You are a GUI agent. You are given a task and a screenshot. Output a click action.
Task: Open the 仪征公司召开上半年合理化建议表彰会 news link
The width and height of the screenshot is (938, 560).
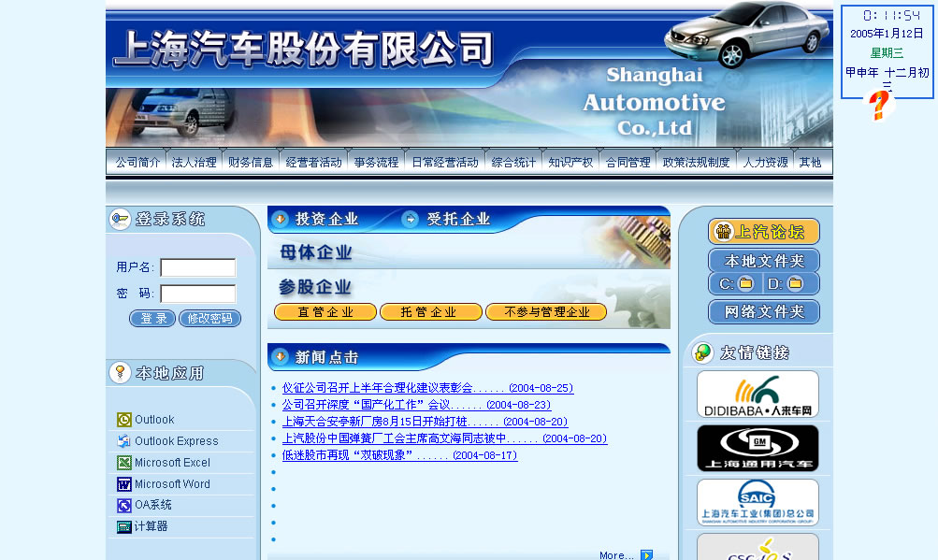click(x=427, y=388)
